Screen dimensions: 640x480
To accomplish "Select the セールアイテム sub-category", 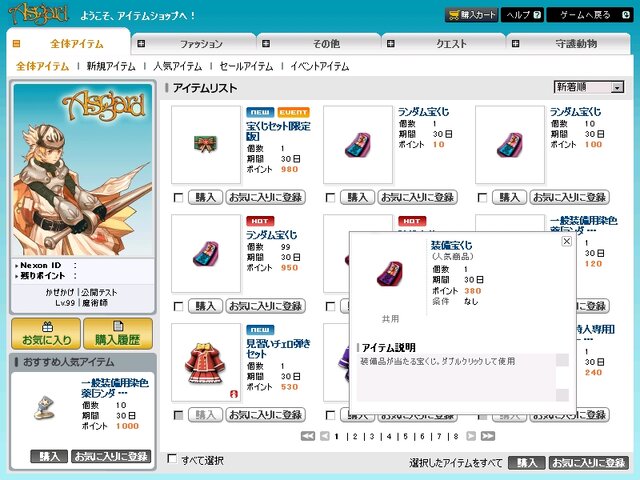I will pyautogui.click(x=246, y=66).
